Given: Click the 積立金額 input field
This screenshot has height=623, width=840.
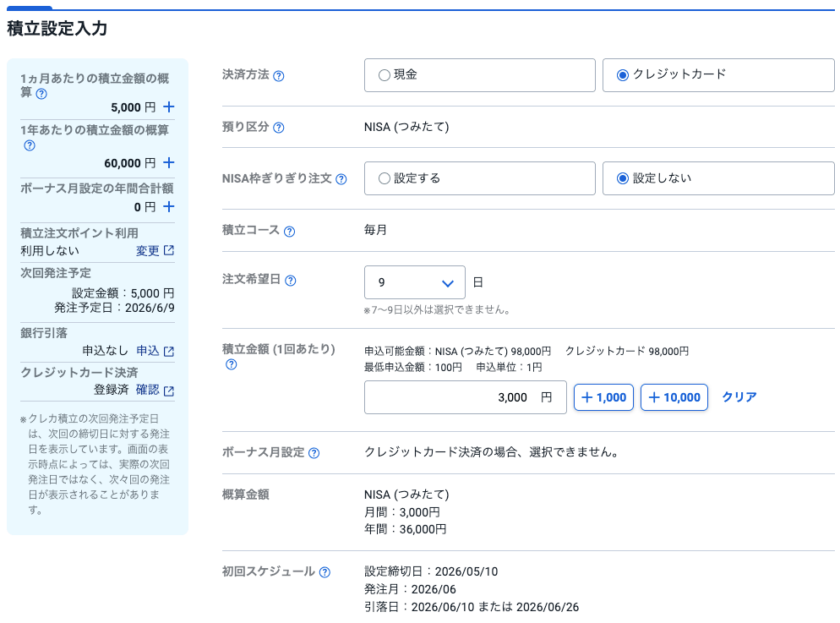Looking at the screenshot, I should coord(465,397).
